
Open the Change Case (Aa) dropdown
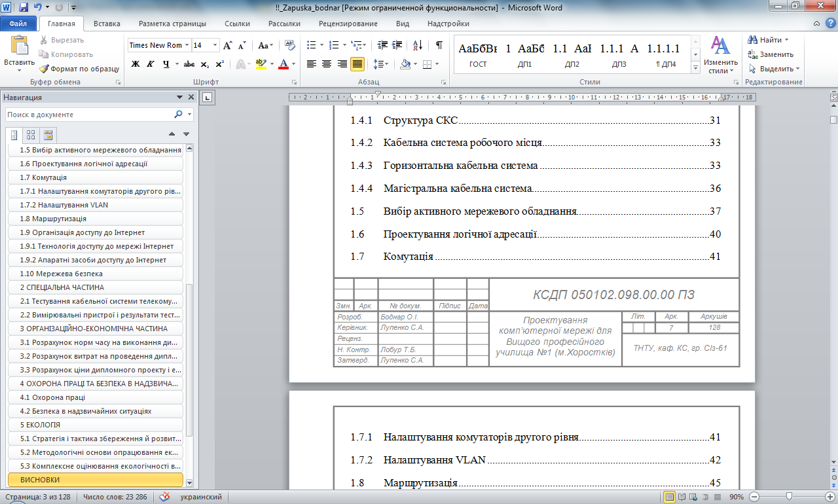[265, 45]
